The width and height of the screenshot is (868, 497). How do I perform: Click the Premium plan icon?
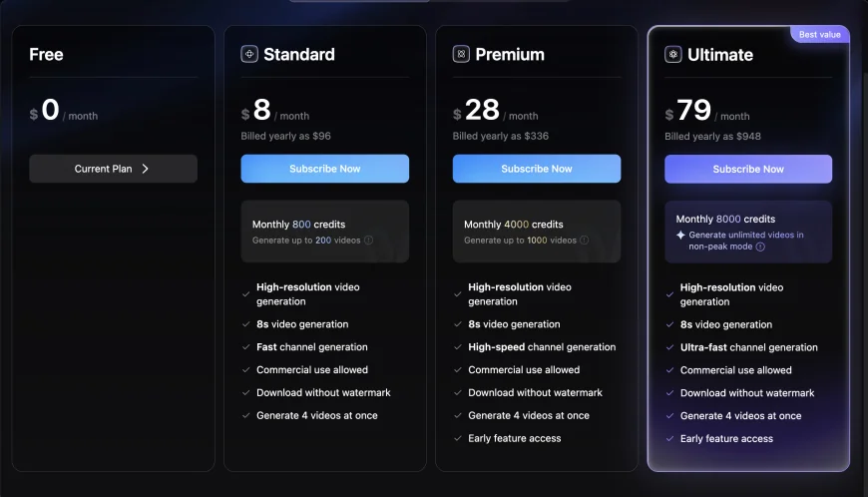(x=461, y=54)
